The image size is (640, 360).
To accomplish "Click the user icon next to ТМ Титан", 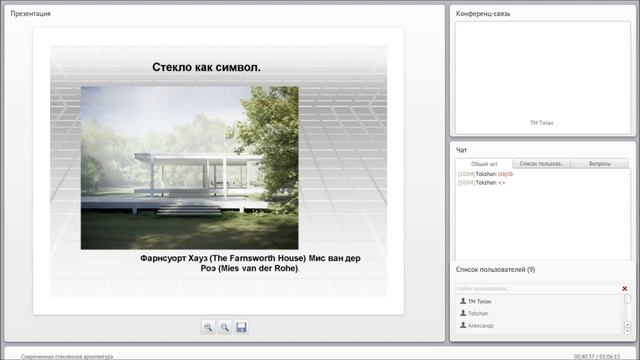I will click(x=463, y=301).
